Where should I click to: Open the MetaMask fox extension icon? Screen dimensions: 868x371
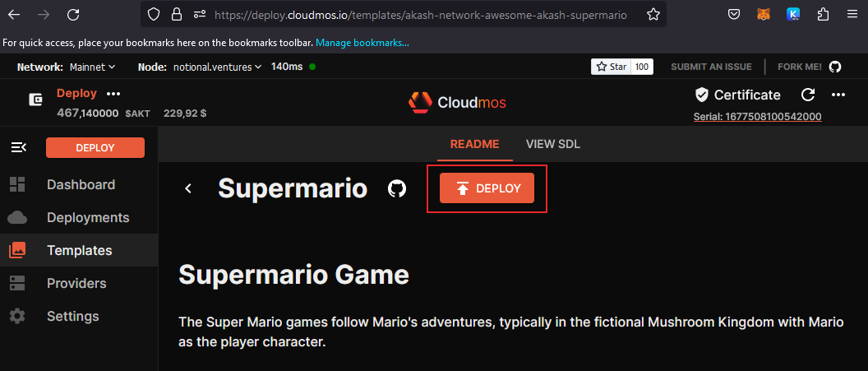coord(764,14)
